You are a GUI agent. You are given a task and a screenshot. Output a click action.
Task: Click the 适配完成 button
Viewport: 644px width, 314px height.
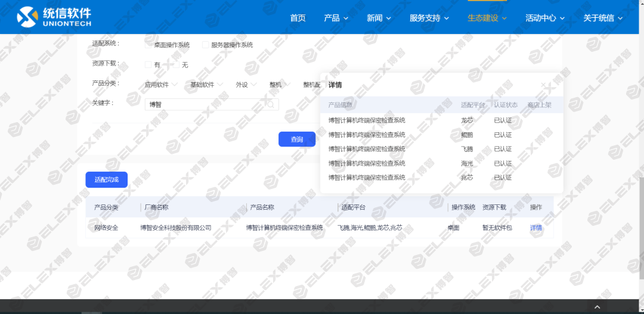tap(106, 179)
